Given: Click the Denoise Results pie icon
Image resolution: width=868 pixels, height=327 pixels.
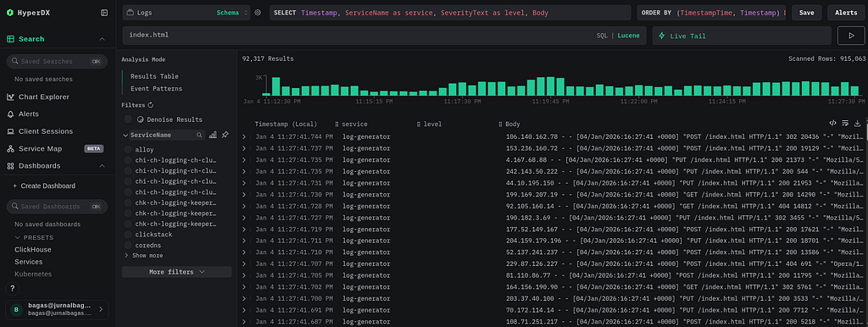Looking at the screenshot, I should click(x=140, y=119).
